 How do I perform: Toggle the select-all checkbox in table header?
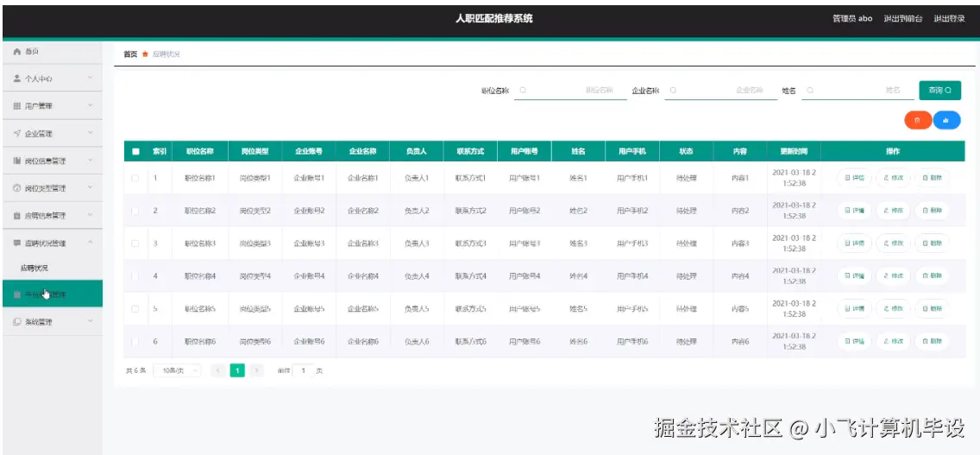(135, 151)
